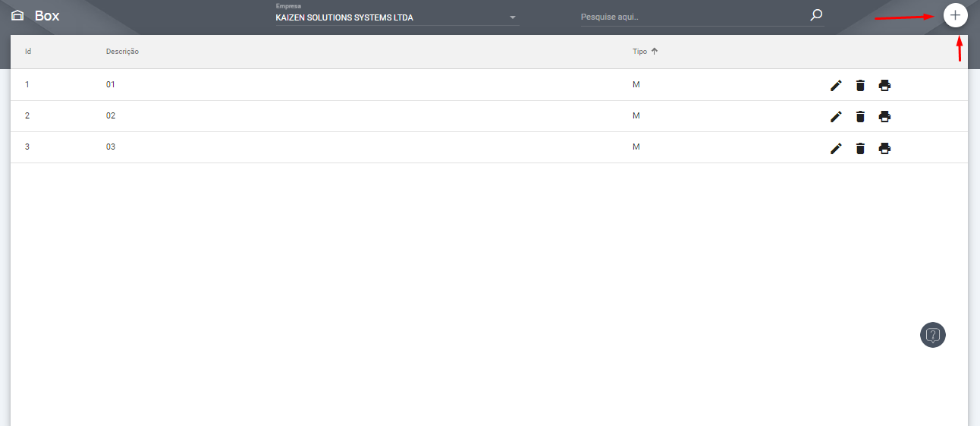980x426 pixels.
Task: Click Tipo value M in row 02
Action: (636, 115)
